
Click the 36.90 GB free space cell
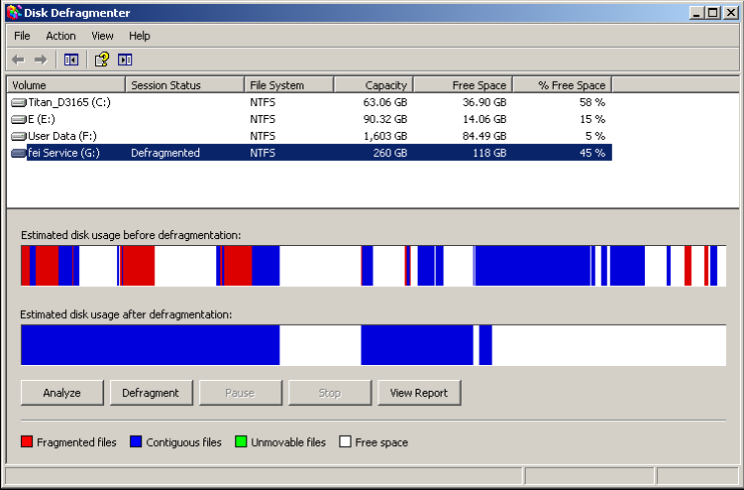coord(484,102)
